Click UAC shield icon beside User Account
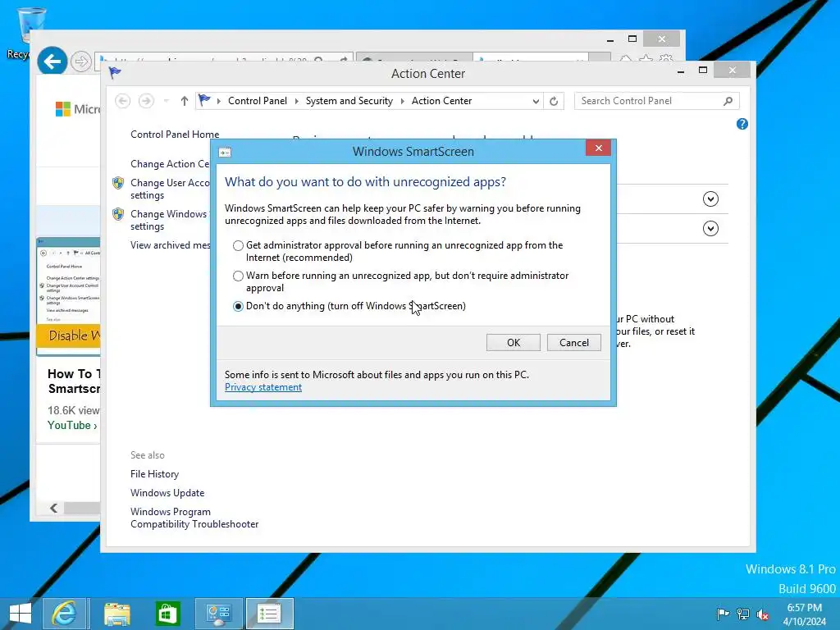Screen dimensions: 840x630 coord(118,183)
